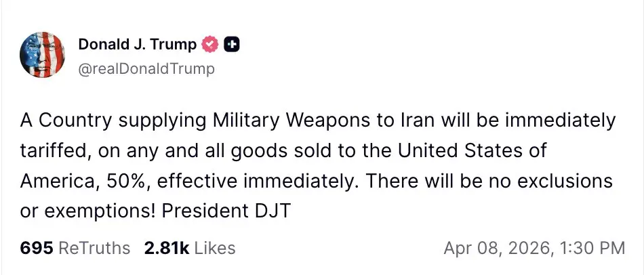This screenshot has width=644, height=275.
Task: Select the Likes label
Action: point(215,248)
